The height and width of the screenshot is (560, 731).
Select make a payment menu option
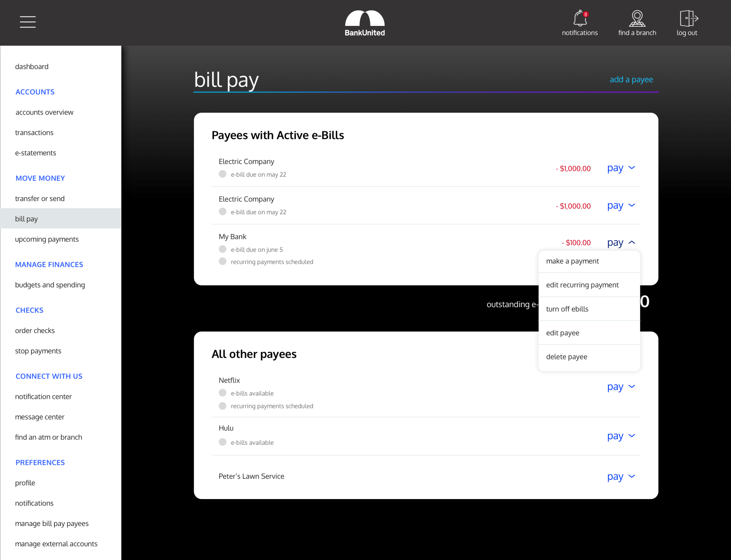(572, 261)
